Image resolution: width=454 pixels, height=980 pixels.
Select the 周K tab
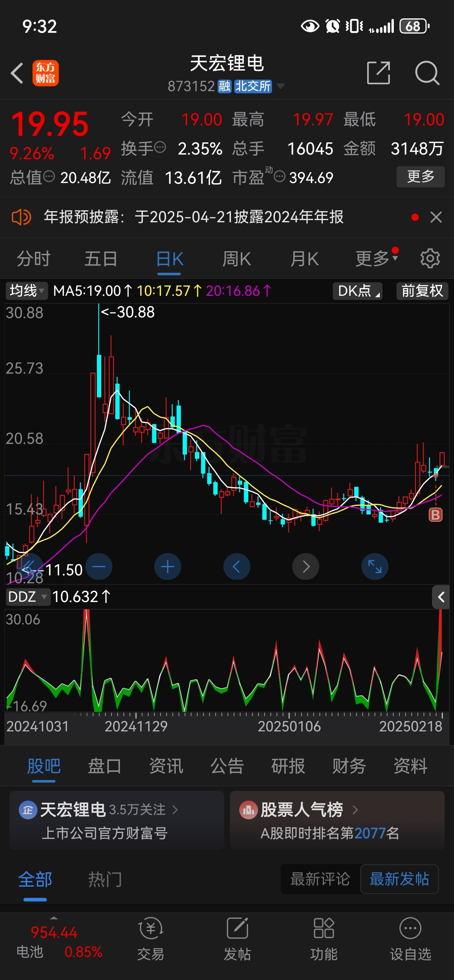(236, 259)
